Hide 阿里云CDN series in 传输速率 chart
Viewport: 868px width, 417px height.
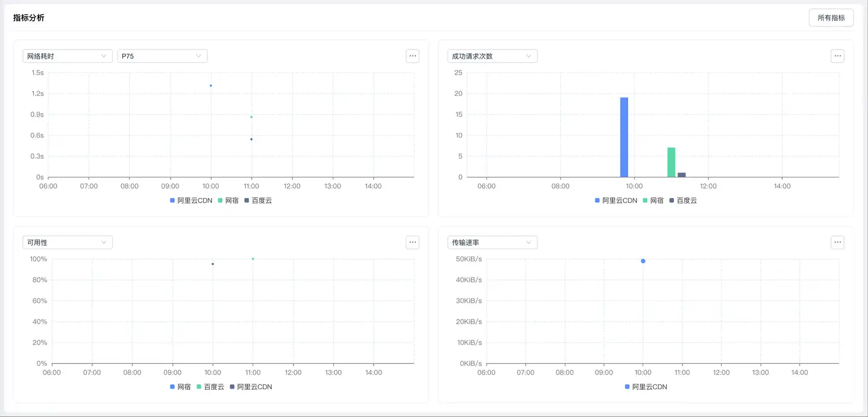(646, 387)
